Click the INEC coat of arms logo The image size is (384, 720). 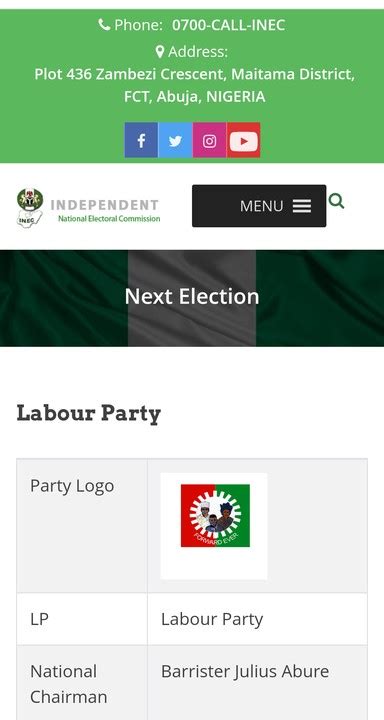pyautogui.click(x=30, y=208)
